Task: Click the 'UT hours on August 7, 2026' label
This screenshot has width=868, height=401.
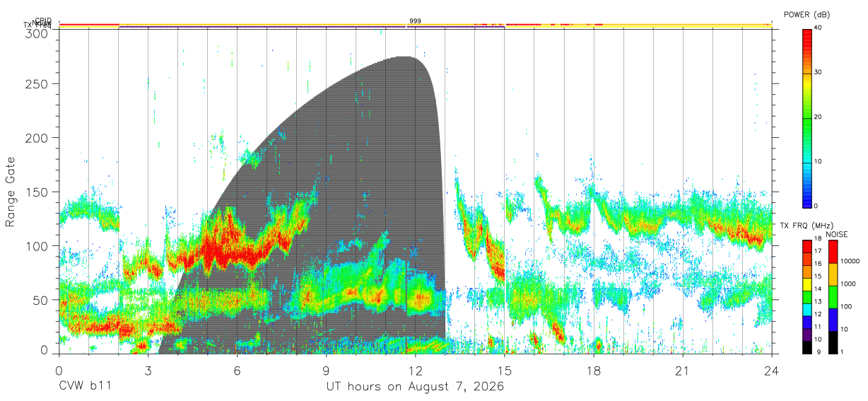Action: tap(415, 388)
